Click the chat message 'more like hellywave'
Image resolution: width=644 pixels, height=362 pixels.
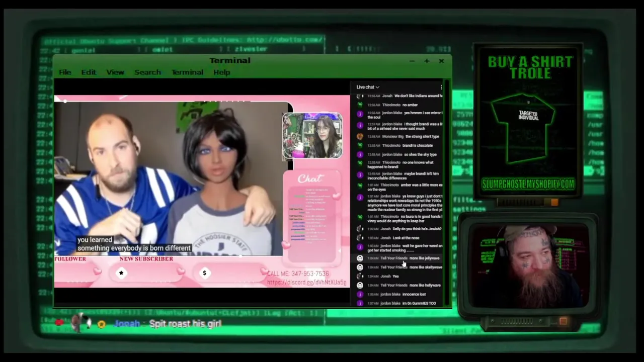click(425, 286)
